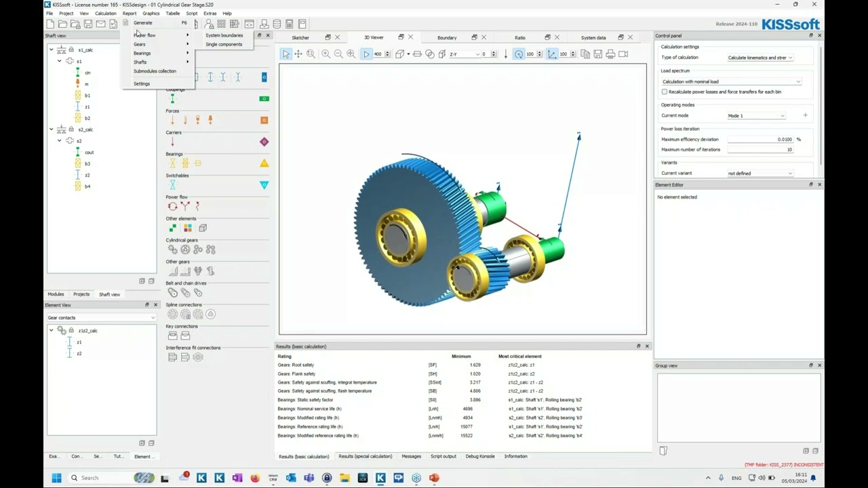Open the Results (special calculation) tab
868x488 pixels.
click(366, 457)
